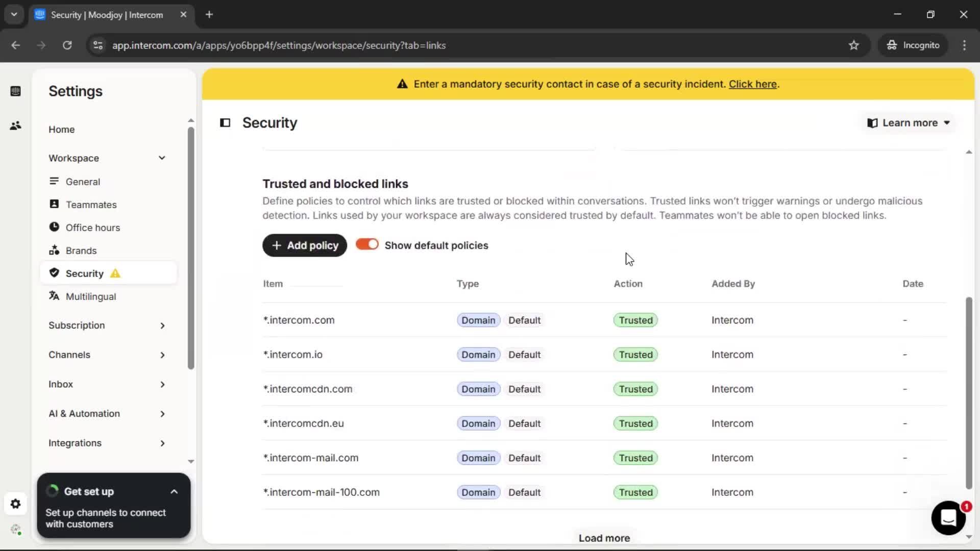Expand the Channels section

click(x=162, y=355)
